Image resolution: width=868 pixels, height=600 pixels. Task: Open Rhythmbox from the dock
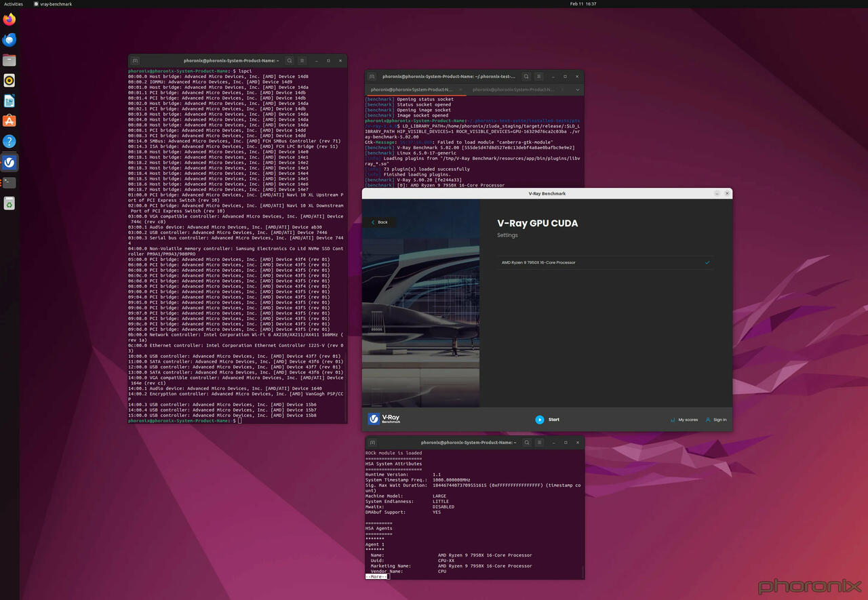9,81
